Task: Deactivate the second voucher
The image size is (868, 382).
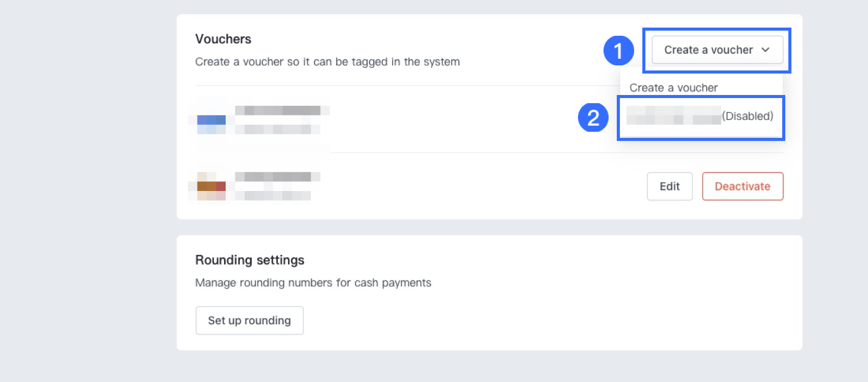Action: click(x=742, y=186)
